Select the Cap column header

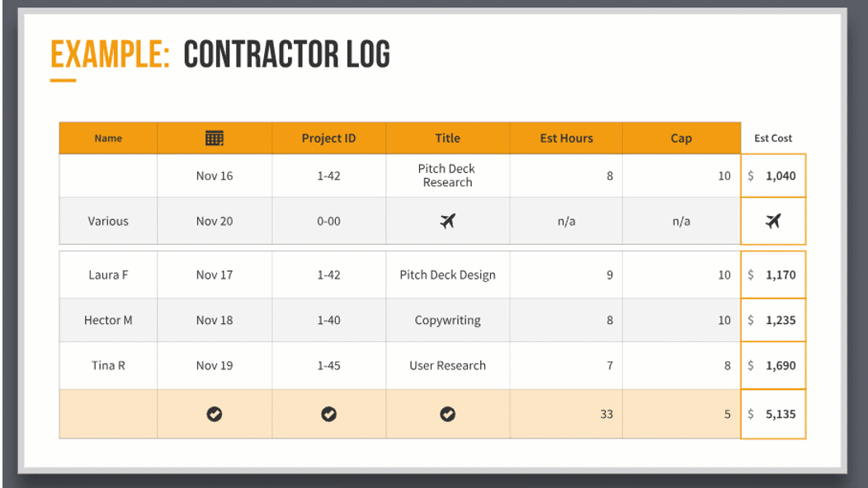[681, 138]
